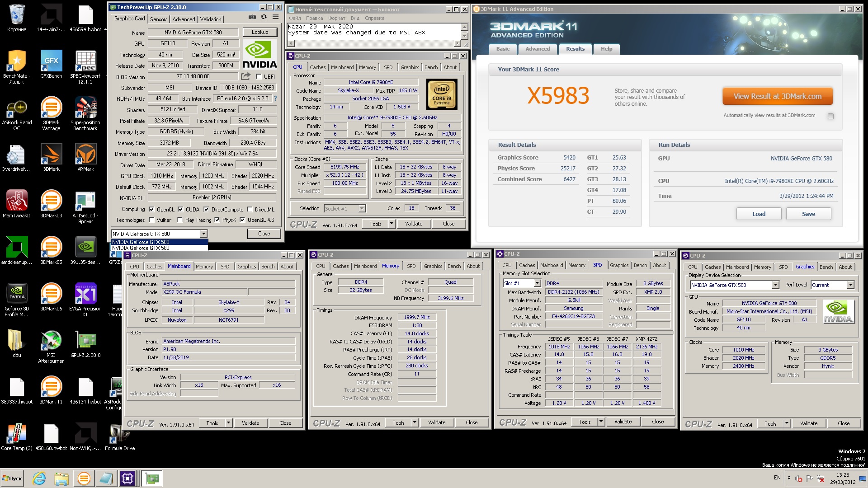Expand Tools dropdown arrow in Mainboard CPU-Z window
The image size is (868, 488).
point(229,423)
